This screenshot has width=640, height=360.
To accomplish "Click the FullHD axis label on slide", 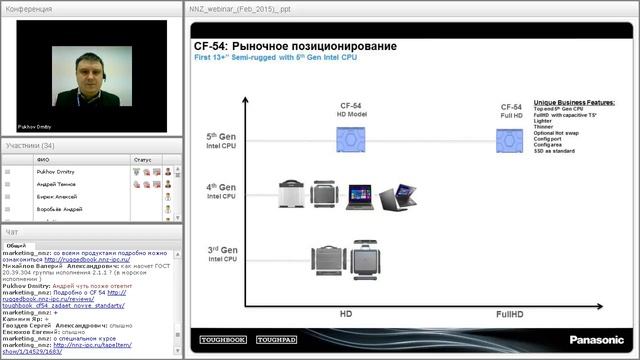I will click(509, 314).
